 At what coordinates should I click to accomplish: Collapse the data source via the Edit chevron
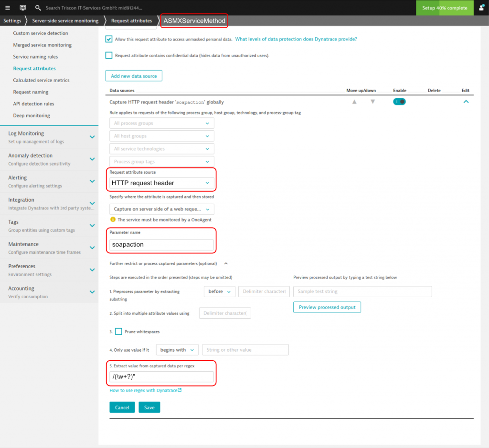coord(466,101)
